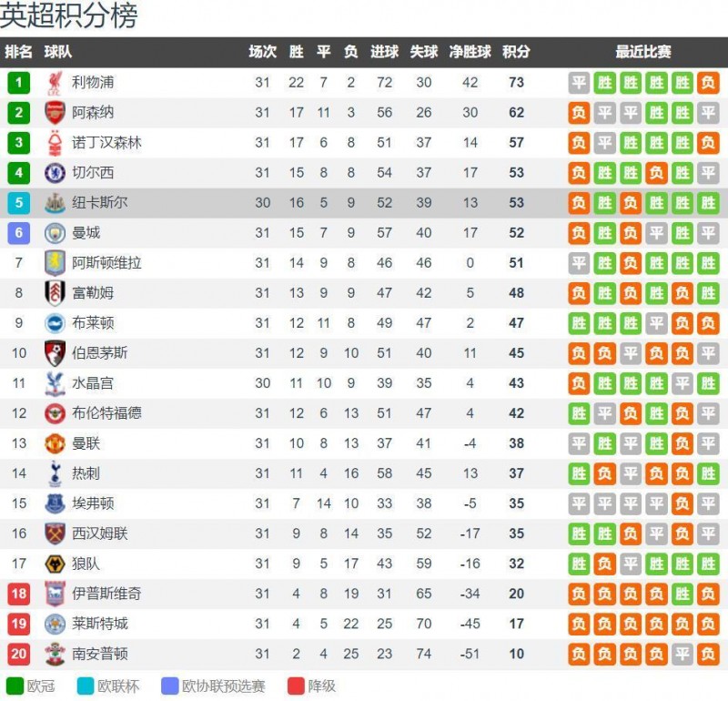Click the Newcastle club crest
The image size is (728, 701).
[55, 203]
